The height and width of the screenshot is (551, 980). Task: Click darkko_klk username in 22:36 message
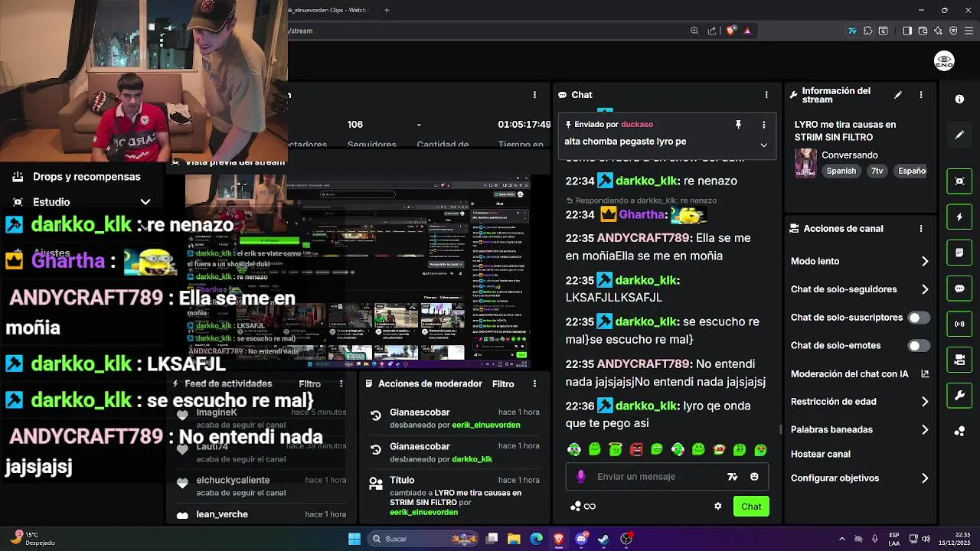[646, 406]
